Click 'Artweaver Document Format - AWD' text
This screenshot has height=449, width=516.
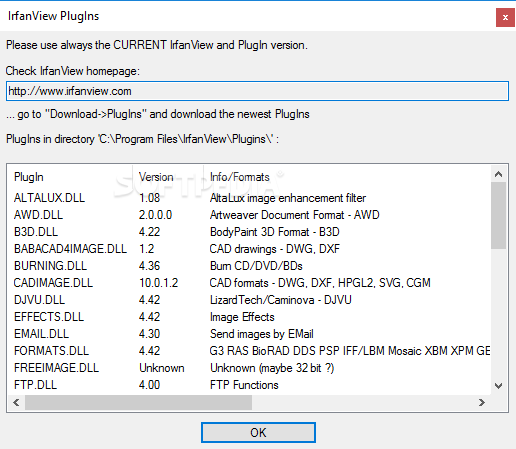click(295, 215)
